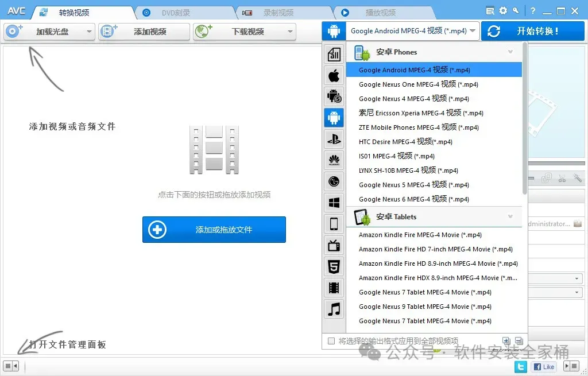Image resolution: width=588 pixels, height=376 pixels.
Task: Select Google Nexus 6 MPEG-4 视频
Action: click(x=434, y=199)
